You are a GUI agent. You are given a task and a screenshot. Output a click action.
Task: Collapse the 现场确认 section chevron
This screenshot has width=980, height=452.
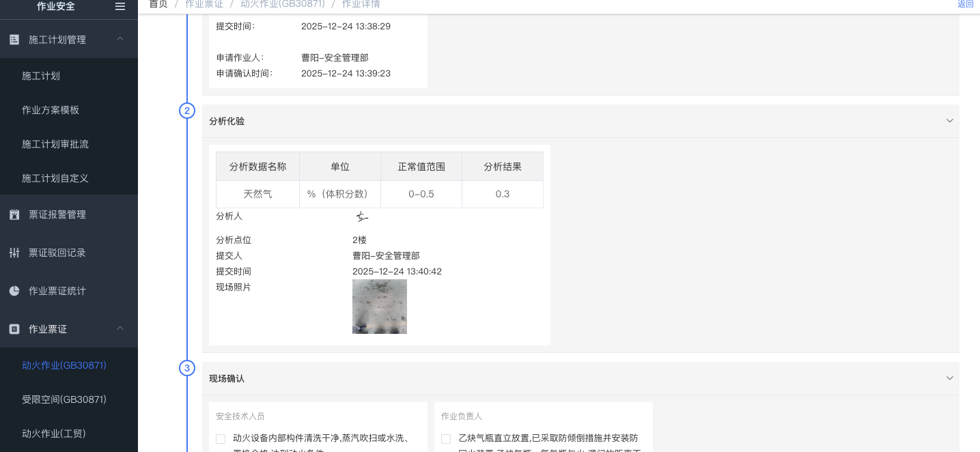tap(949, 378)
